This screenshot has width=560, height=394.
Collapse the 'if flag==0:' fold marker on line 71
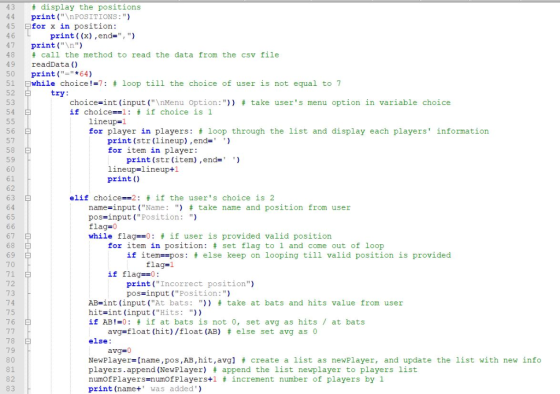[x=28, y=274]
